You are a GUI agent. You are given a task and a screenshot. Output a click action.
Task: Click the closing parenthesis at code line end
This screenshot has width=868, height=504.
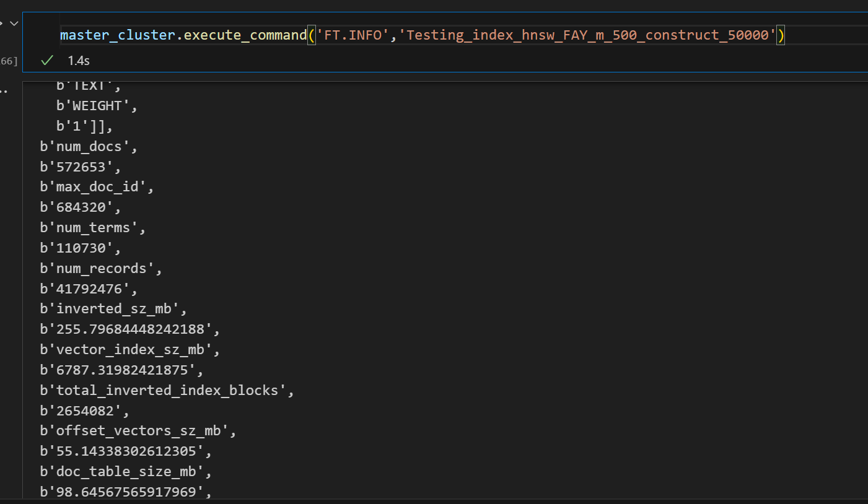782,35
